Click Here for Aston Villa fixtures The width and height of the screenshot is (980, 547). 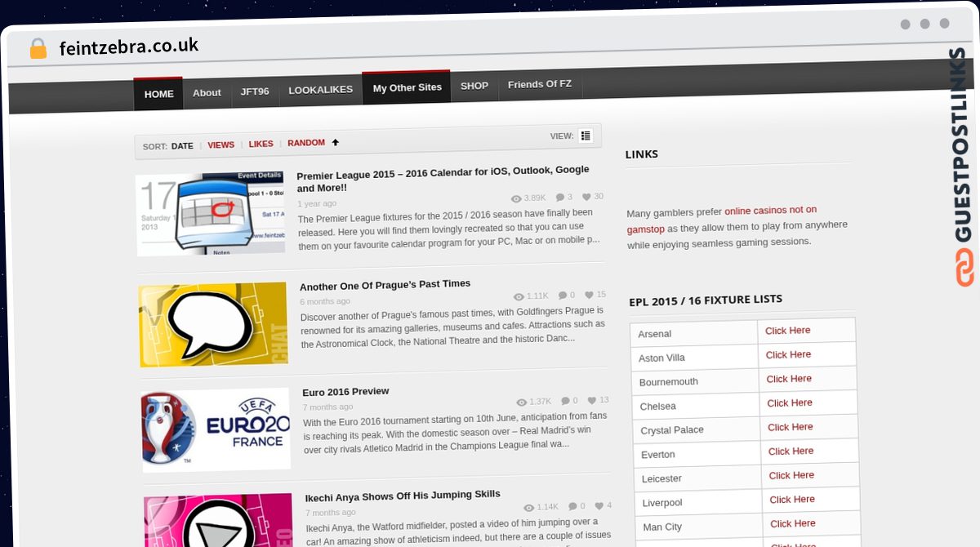click(x=789, y=354)
